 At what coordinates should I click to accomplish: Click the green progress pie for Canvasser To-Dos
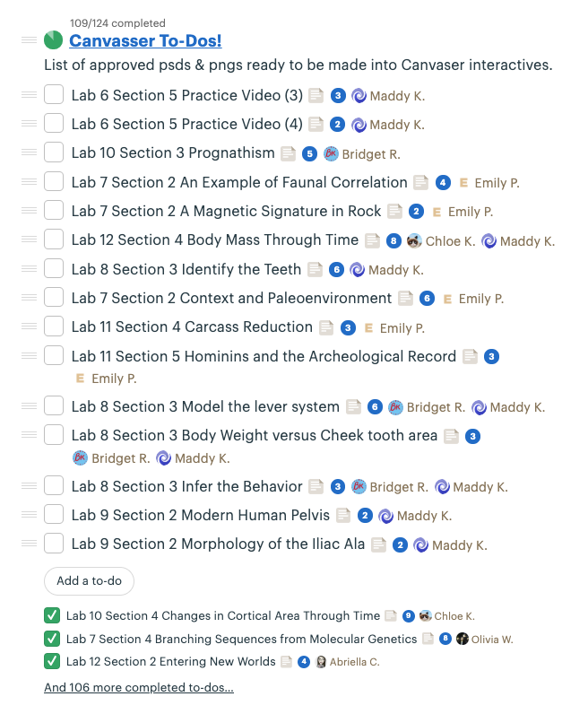(x=53, y=40)
